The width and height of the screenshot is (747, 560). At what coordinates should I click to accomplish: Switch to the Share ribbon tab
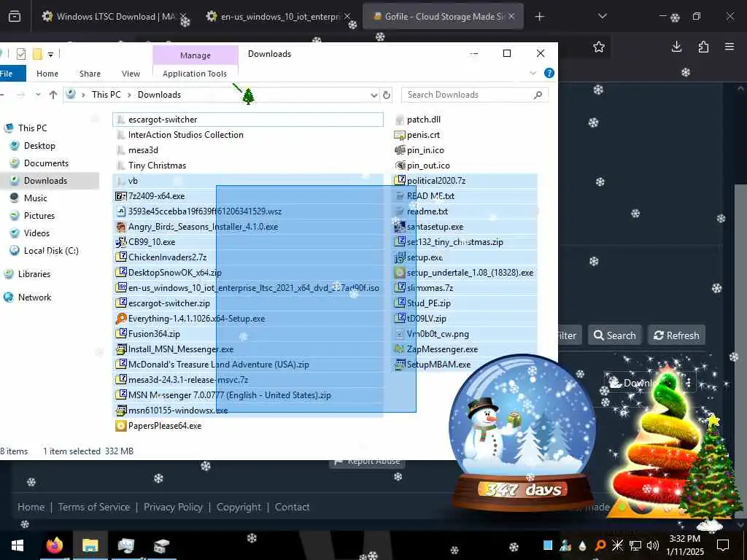90,74
